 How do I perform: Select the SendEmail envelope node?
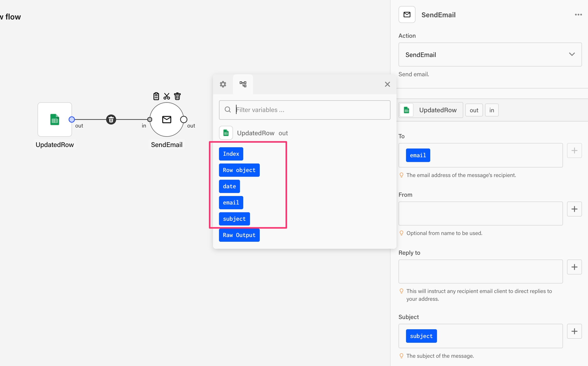tap(167, 119)
